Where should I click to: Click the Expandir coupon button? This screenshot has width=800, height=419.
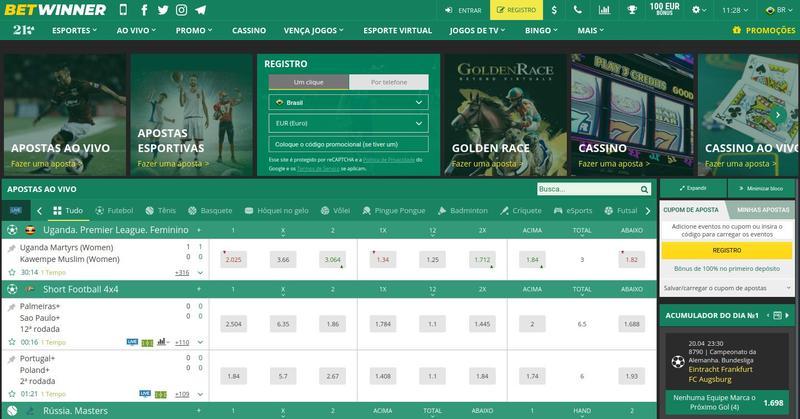[693, 188]
